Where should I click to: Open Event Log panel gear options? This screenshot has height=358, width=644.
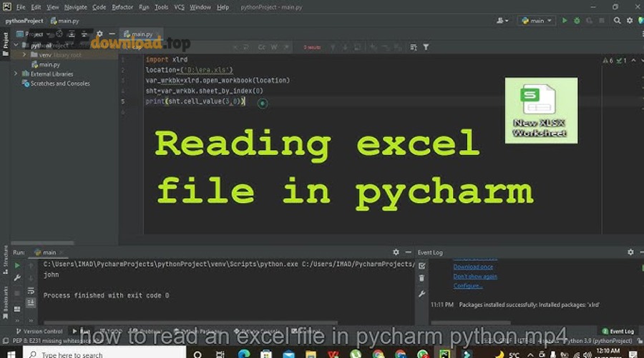tap(630, 252)
